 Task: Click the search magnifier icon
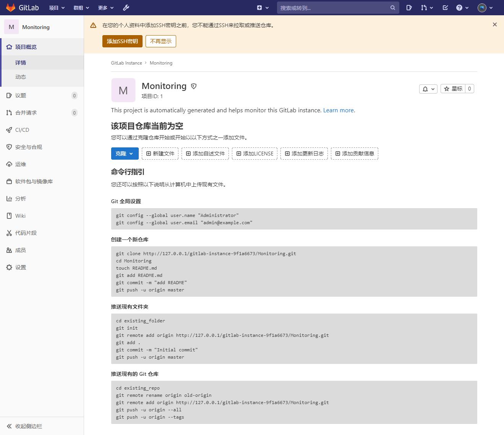(x=393, y=8)
